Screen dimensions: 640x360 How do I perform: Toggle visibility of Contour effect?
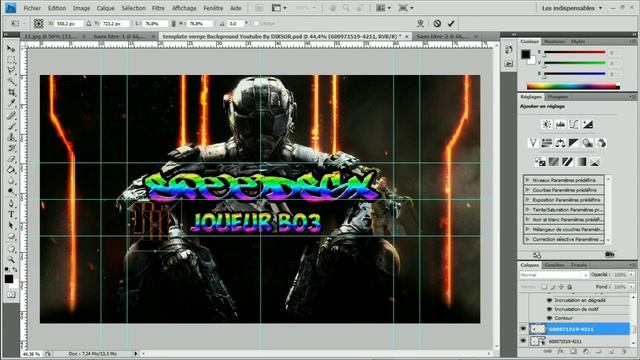[x=549, y=318]
